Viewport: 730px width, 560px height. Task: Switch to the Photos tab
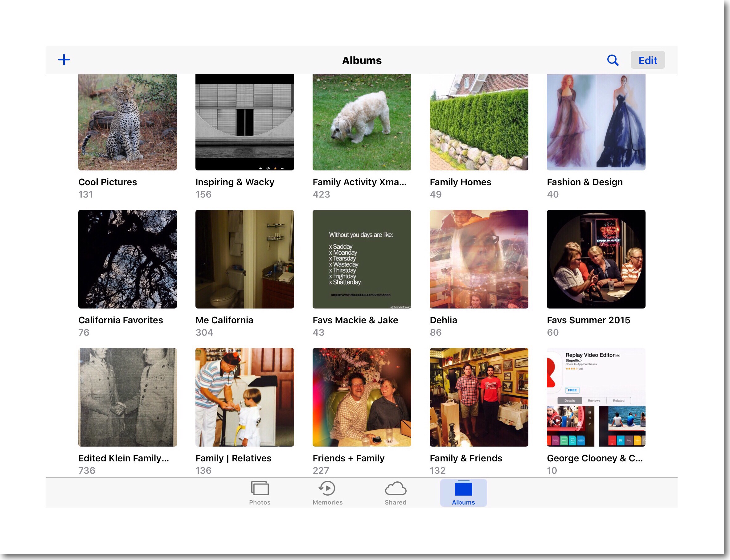click(260, 493)
